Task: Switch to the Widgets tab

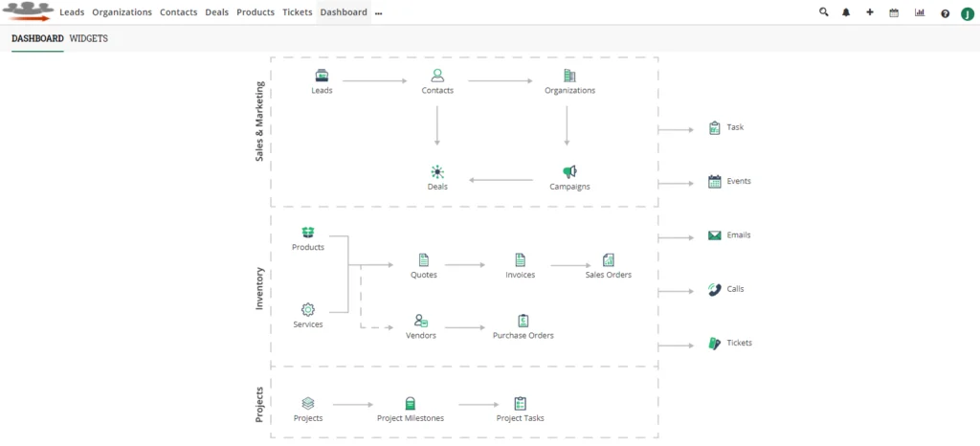Action: (89, 38)
